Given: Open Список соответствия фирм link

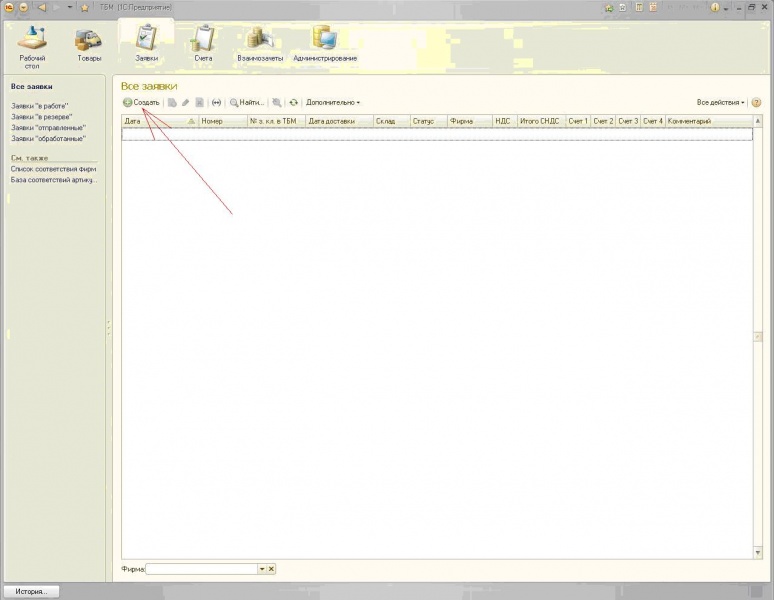Looking at the screenshot, I should 53,169.
